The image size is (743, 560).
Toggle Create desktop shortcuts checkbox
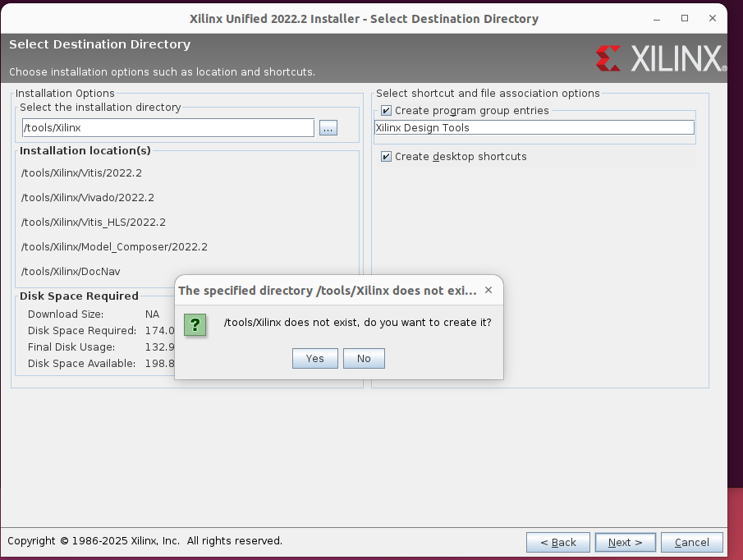point(386,156)
